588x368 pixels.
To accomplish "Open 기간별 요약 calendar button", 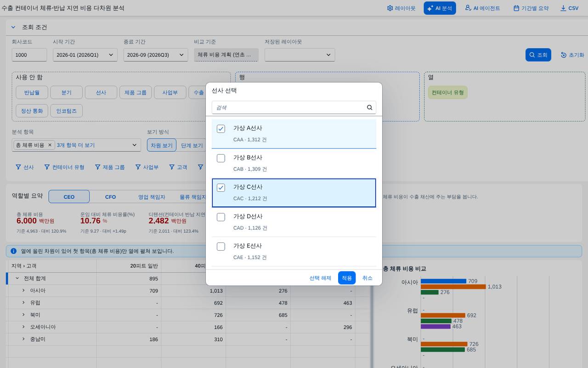I will 531,8.
